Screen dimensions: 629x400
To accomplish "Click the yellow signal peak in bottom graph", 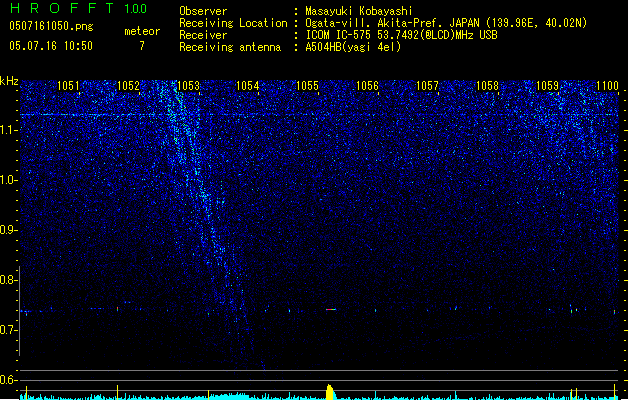I will click(x=329, y=392).
